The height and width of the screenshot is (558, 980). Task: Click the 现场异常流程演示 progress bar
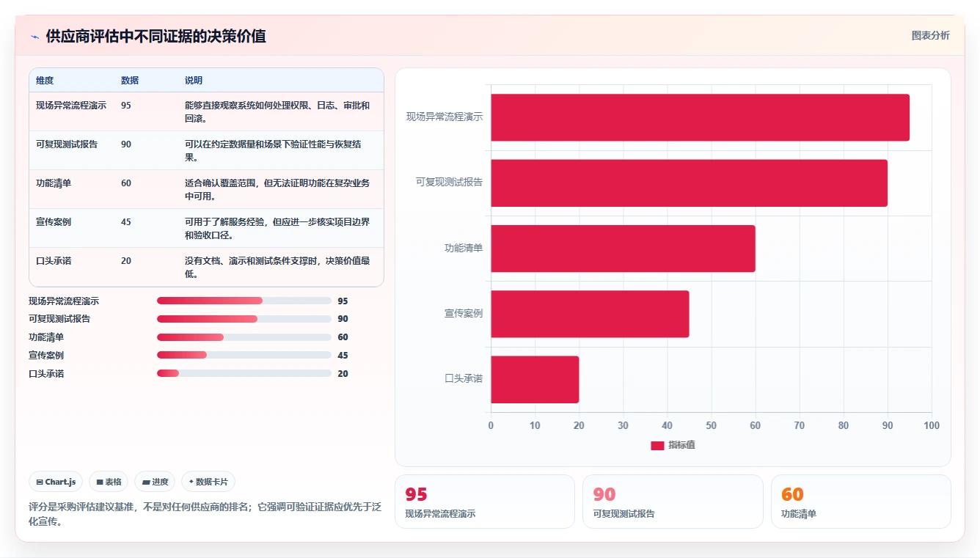[x=244, y=301]
